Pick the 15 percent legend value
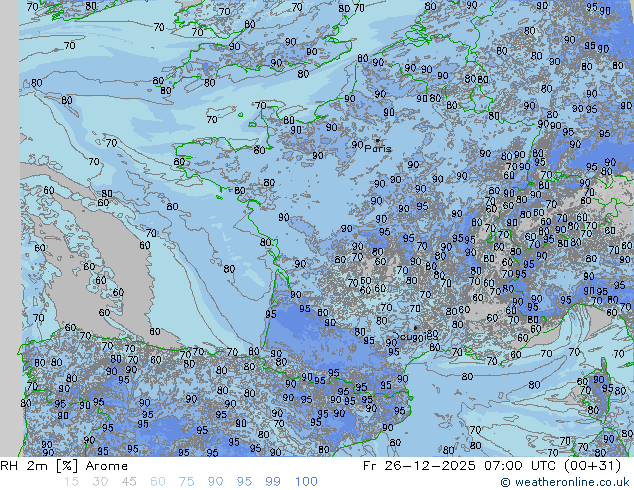 click(x=70, y=482)
